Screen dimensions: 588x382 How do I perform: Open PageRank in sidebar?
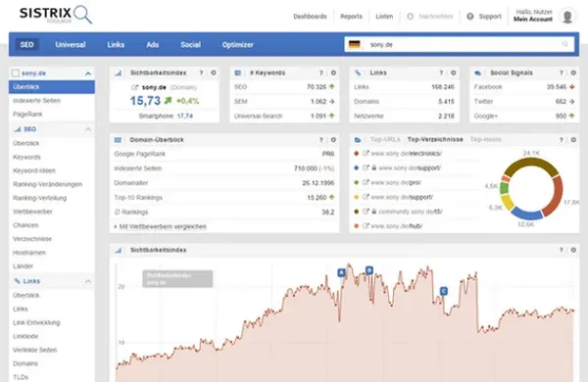point(27,114)
